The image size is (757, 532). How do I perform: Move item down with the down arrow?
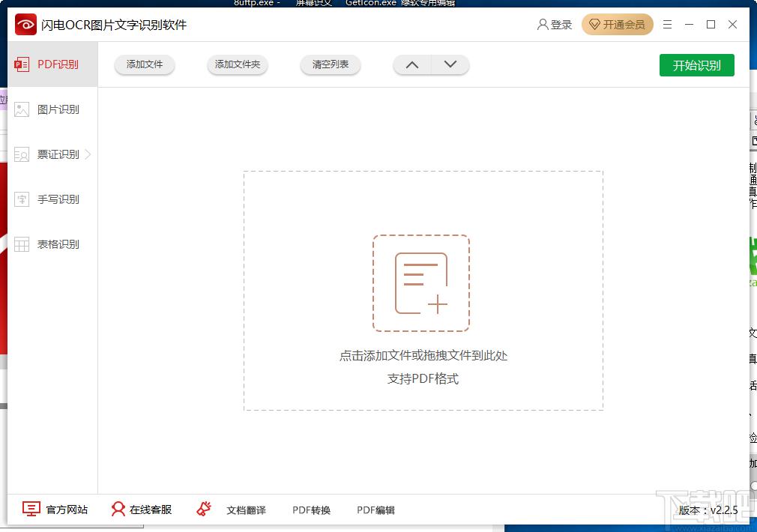coord(450,64)
